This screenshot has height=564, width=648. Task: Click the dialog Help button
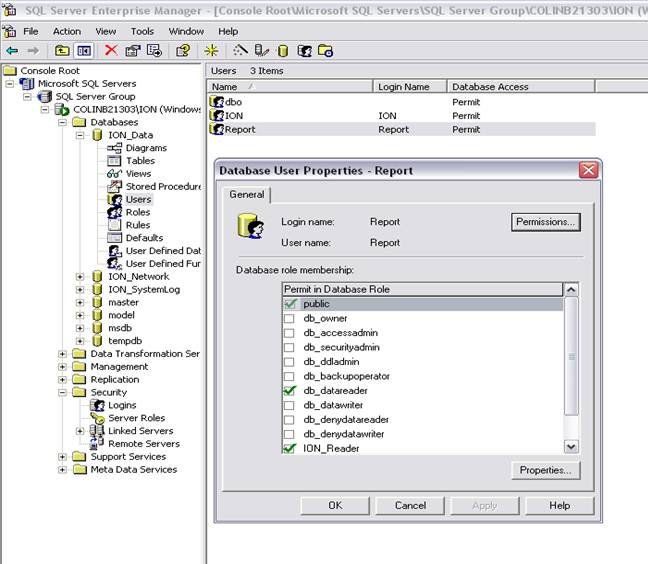560,506
